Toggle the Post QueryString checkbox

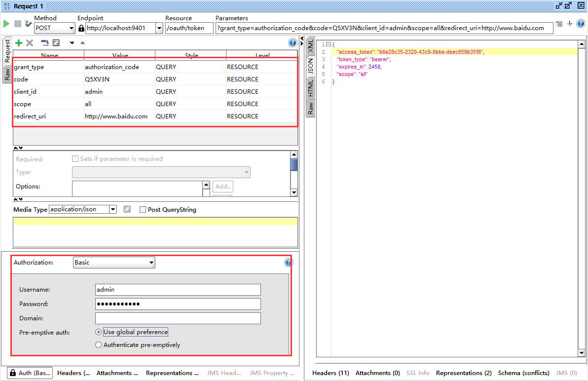point(143,210)
